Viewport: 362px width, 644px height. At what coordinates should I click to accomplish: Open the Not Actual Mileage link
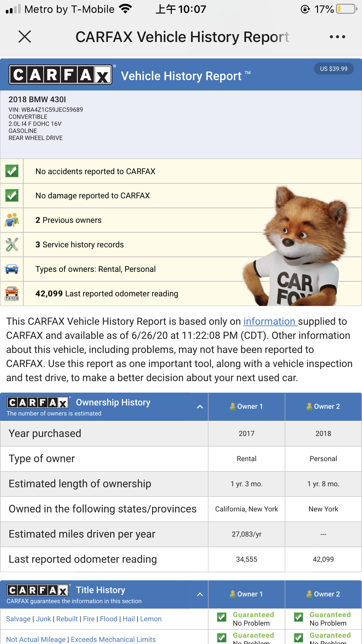(36, 639)
